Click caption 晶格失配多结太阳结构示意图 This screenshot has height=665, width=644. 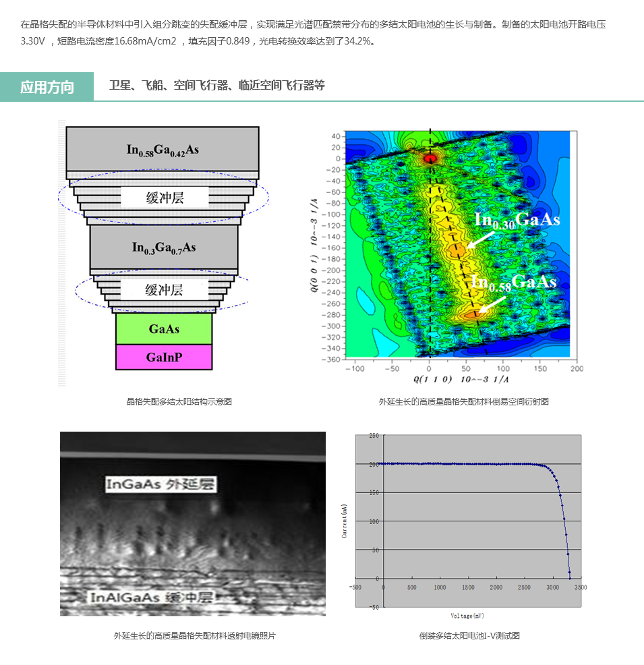(179, 401)
